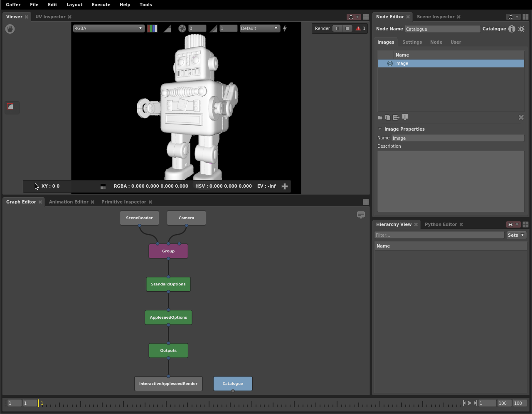Stop the interactive render
532x414 pixels.
point(347,28)
